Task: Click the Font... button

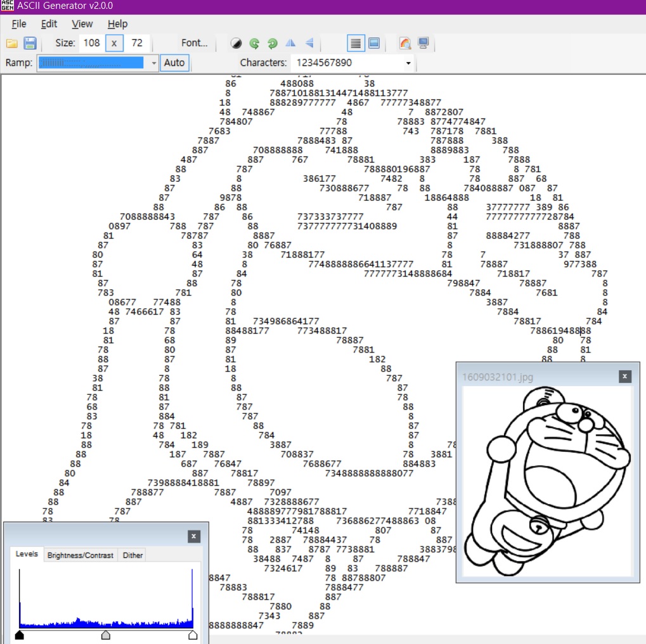Action: (194, 43)
